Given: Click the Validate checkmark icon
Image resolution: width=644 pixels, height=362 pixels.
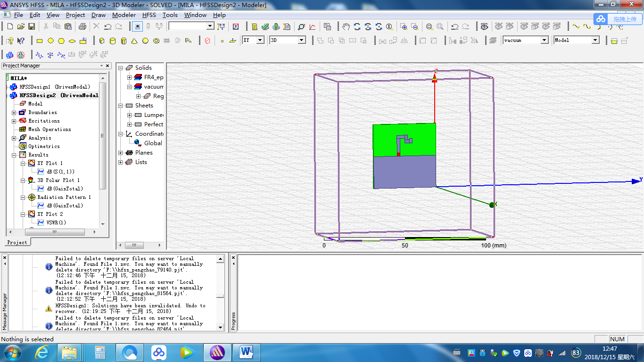Looking at the screenshot, I should [x=265, y=26].
